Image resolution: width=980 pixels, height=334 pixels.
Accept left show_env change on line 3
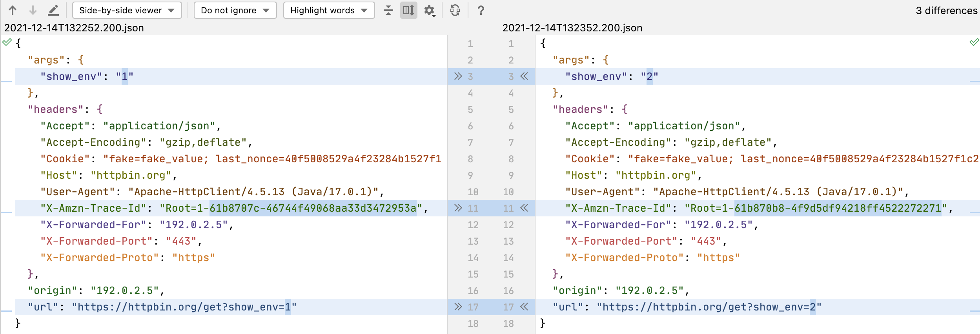point(458,76)
